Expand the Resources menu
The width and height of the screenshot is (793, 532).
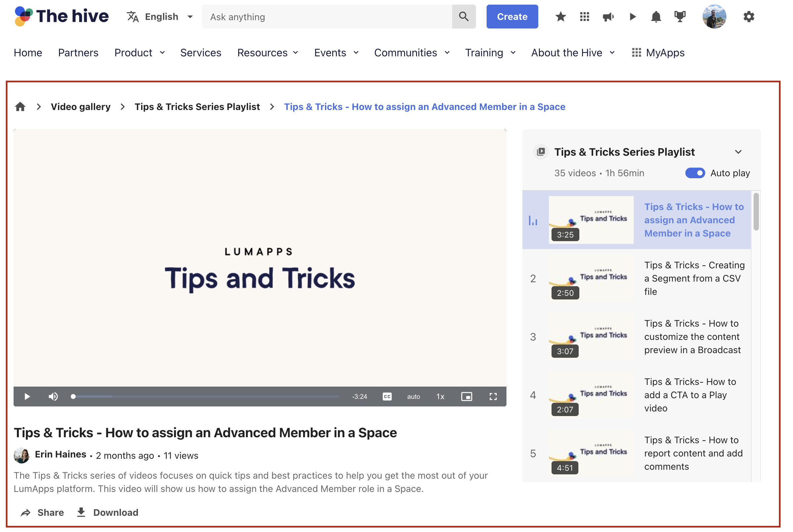(268, 53)
